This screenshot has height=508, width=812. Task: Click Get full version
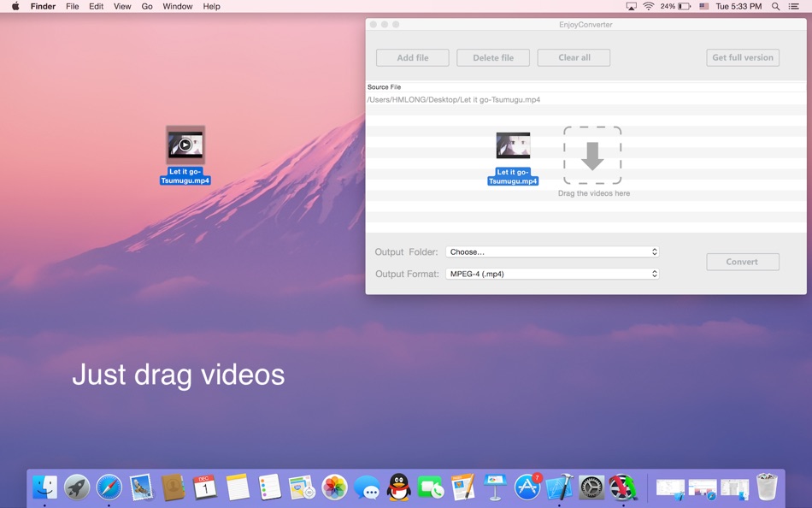pos(741,57)
